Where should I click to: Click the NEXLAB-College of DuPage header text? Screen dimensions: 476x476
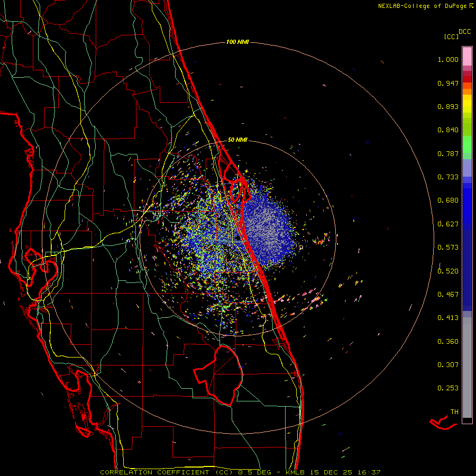(422, 6)
